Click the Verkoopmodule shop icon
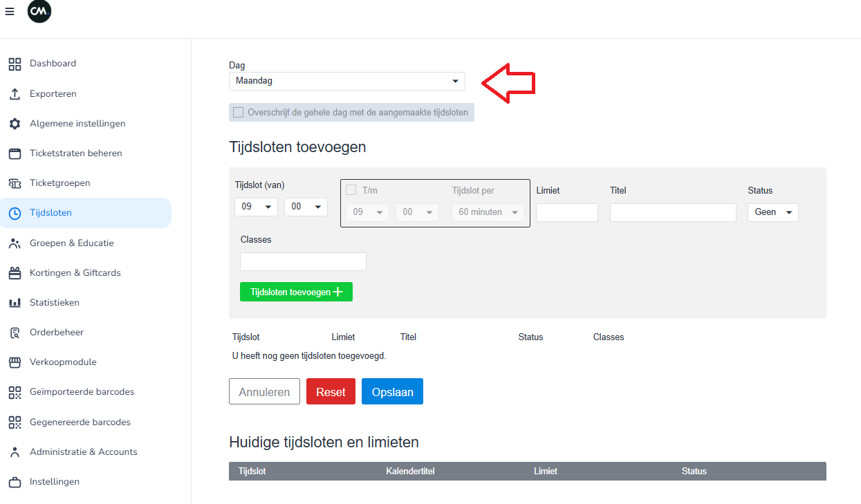This screenshot has height=504, width=861. [15, 362]
